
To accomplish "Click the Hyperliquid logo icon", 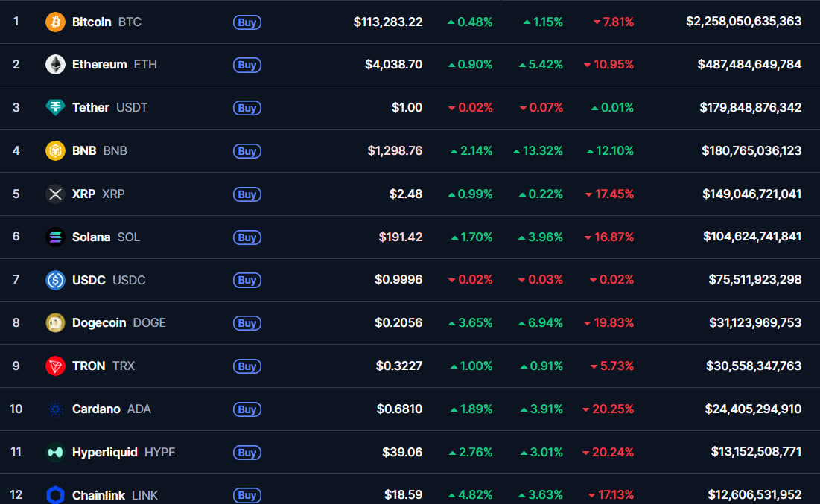I will tap(55, 453).
